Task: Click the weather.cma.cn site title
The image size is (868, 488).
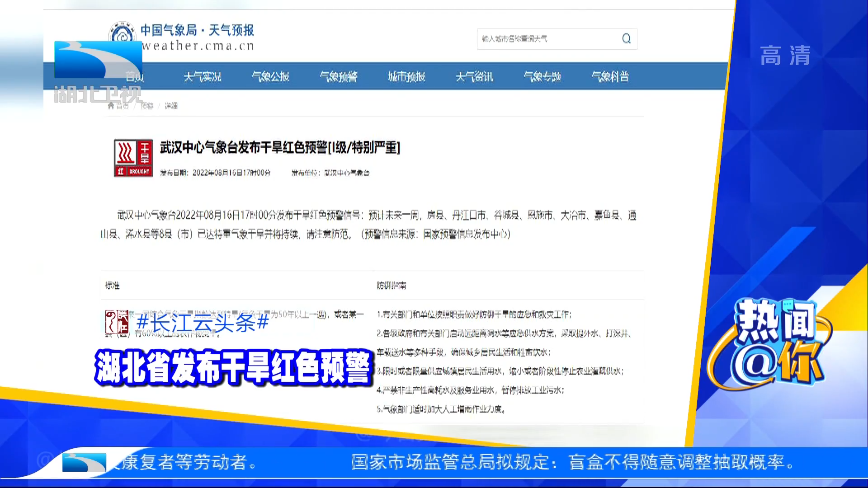Action: point(198,46)
